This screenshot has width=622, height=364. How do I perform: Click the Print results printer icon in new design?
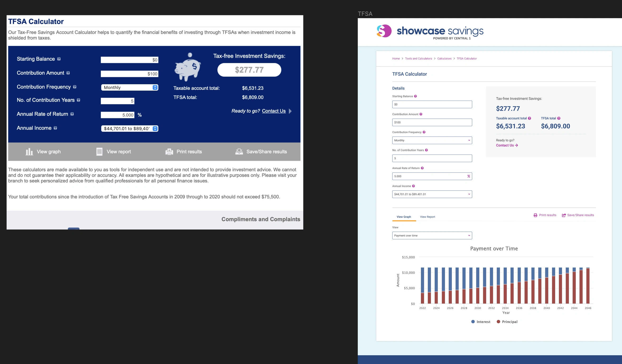[x=535, y=215]
